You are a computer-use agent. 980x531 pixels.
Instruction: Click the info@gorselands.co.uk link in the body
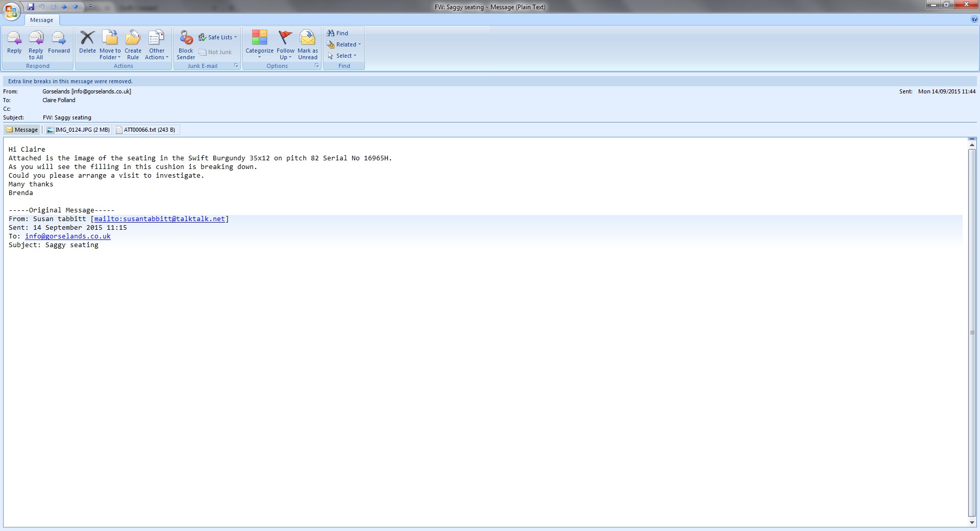(68, 236)
